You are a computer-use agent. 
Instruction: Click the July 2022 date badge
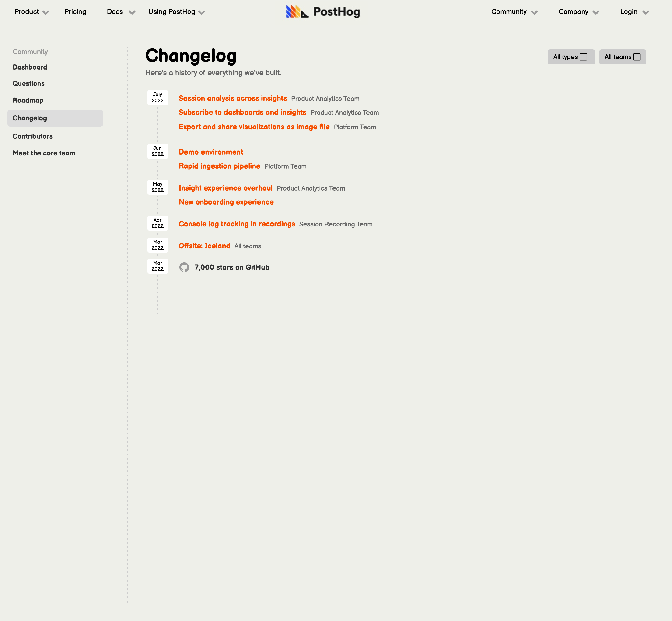point(157,97)
